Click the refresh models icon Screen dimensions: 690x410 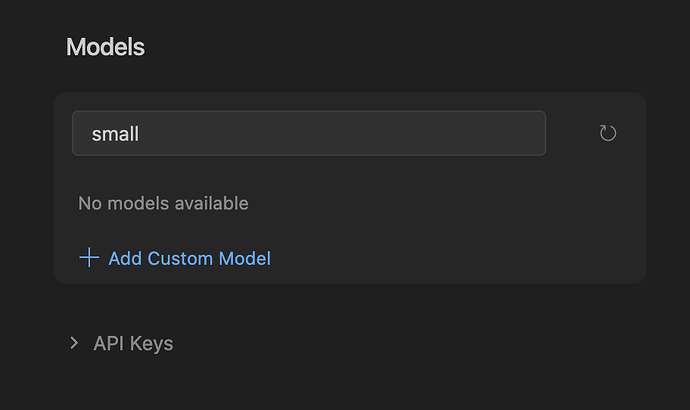tap(607, 133)
